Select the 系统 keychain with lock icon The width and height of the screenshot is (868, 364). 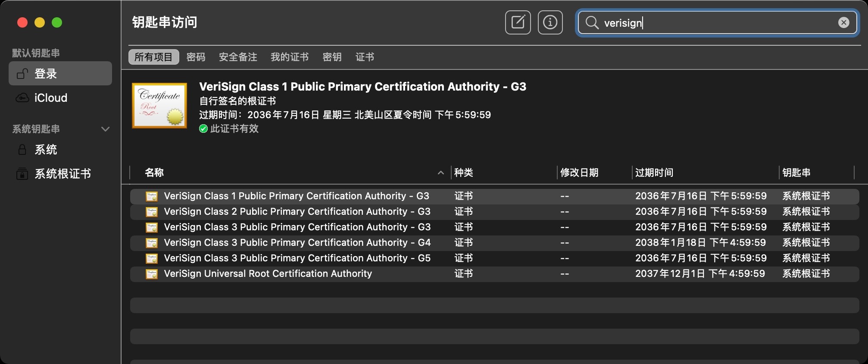point(46,150)
